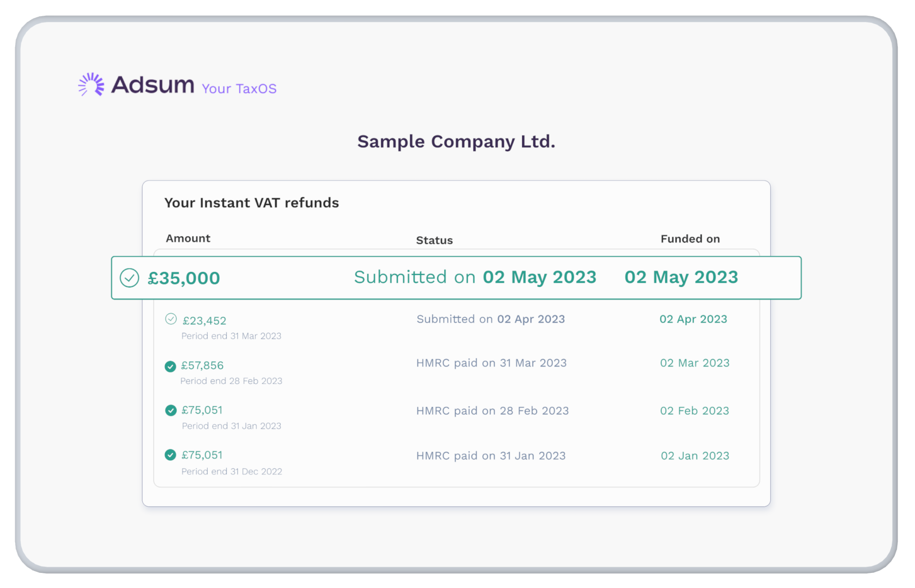
Task: Click status HMRC paid on 28 Feb 2023
Action: [x=492, y=411]
